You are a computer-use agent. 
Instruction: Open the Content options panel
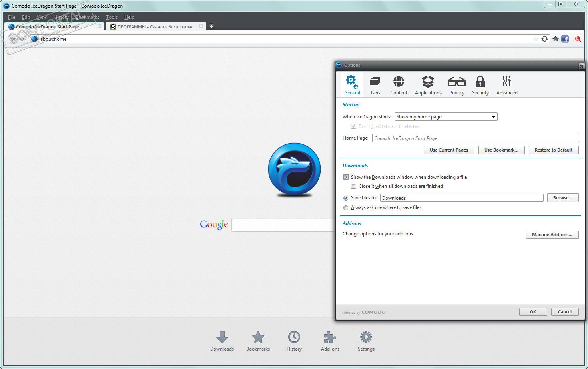point(399,86)
